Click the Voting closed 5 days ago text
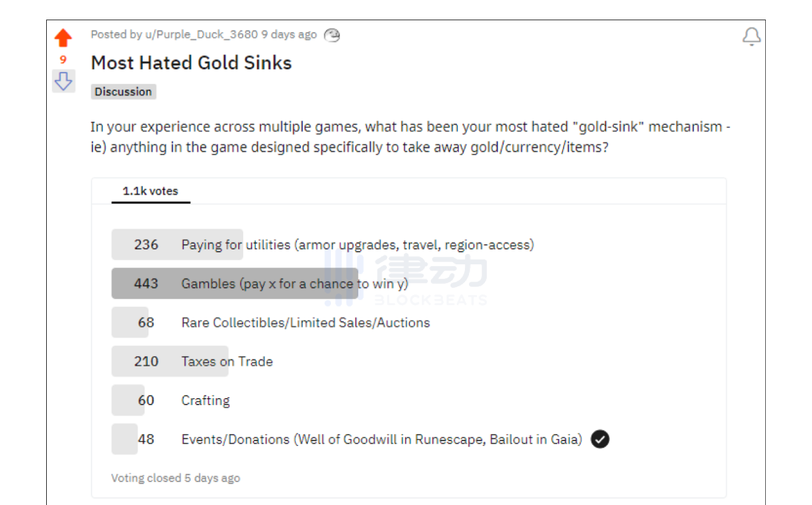Viewport: 812px width, 505px height. pyautogui.click(x=176, y=478)
